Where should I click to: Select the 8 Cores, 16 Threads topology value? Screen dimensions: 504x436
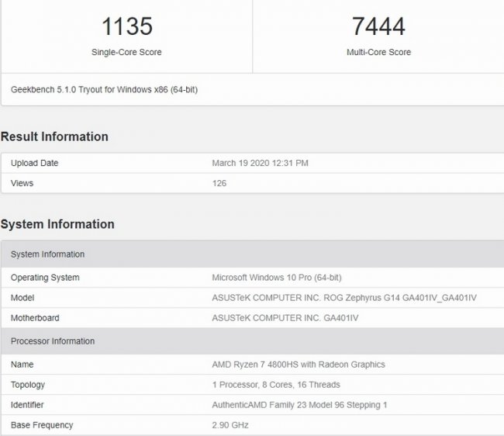[x=276, y=385]
